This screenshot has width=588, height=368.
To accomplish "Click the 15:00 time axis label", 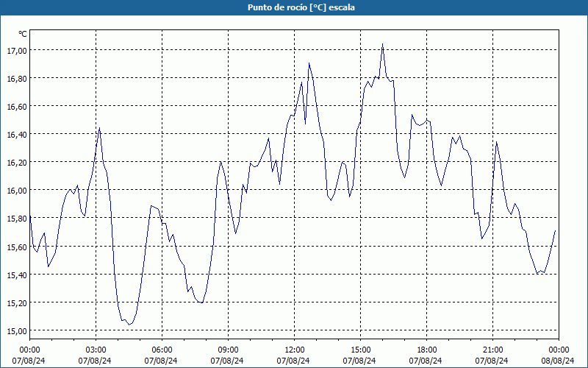I will 360,350.
